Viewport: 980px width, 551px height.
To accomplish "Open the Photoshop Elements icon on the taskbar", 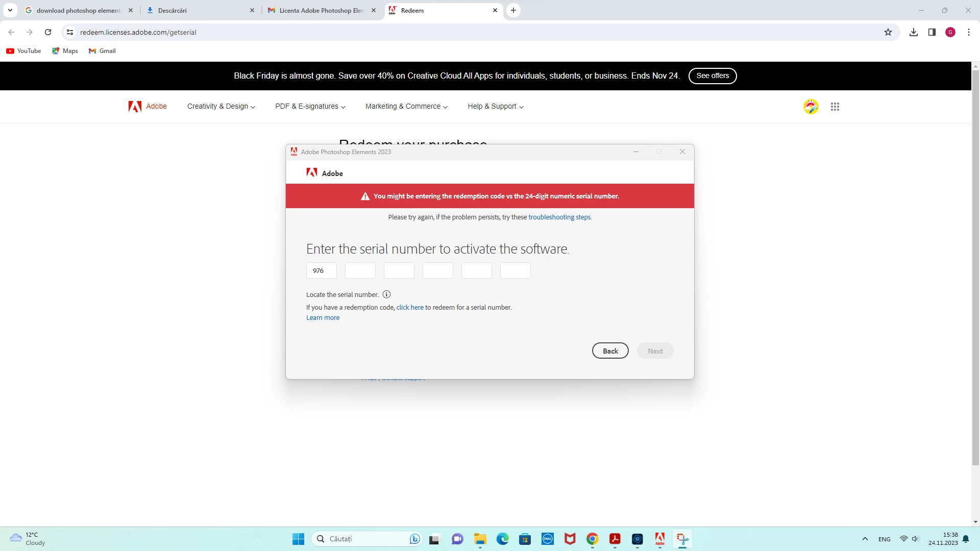I will (x=638, y=539).
